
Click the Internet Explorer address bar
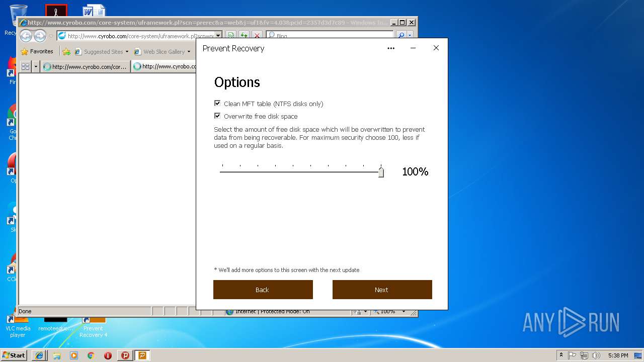(x=136, y=36)
